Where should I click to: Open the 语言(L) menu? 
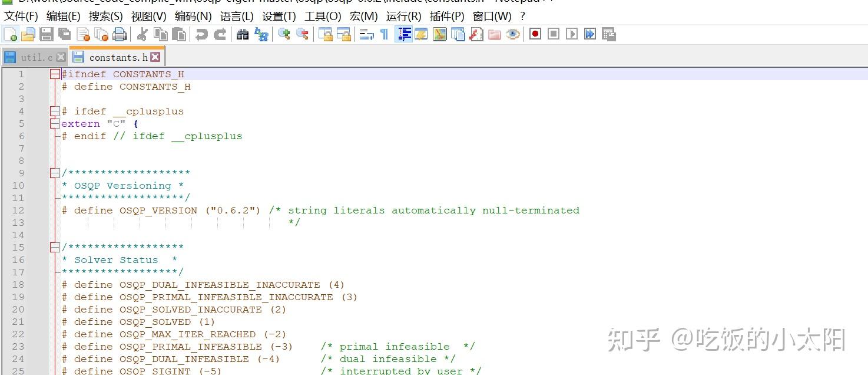point(236,16)
